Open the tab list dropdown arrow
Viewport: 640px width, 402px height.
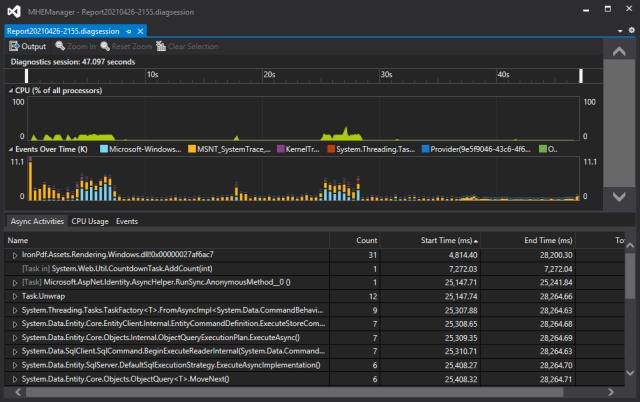[620, 31]
